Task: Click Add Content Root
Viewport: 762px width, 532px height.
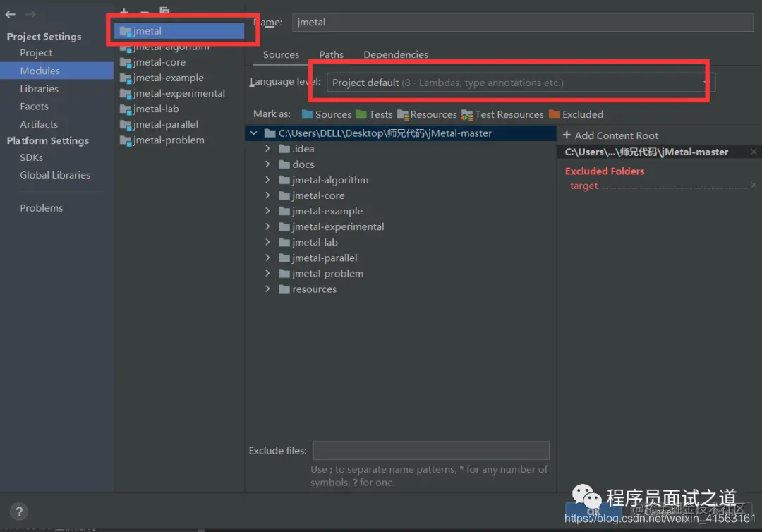Action: pyautogui.click(x=610, y=135)
